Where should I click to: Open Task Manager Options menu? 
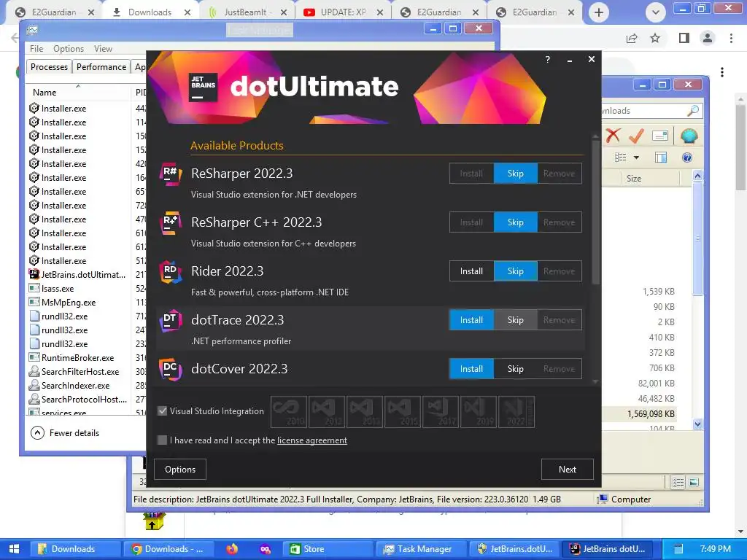tap(69, 49)
